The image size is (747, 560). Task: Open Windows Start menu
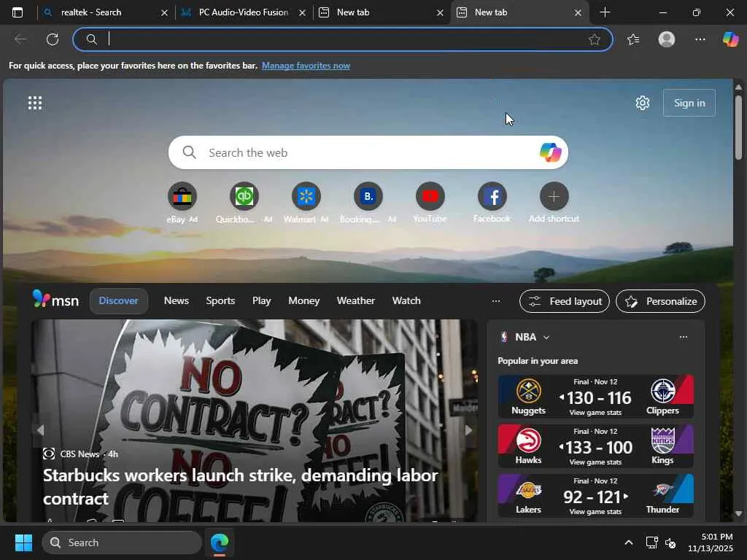[23, 542]
